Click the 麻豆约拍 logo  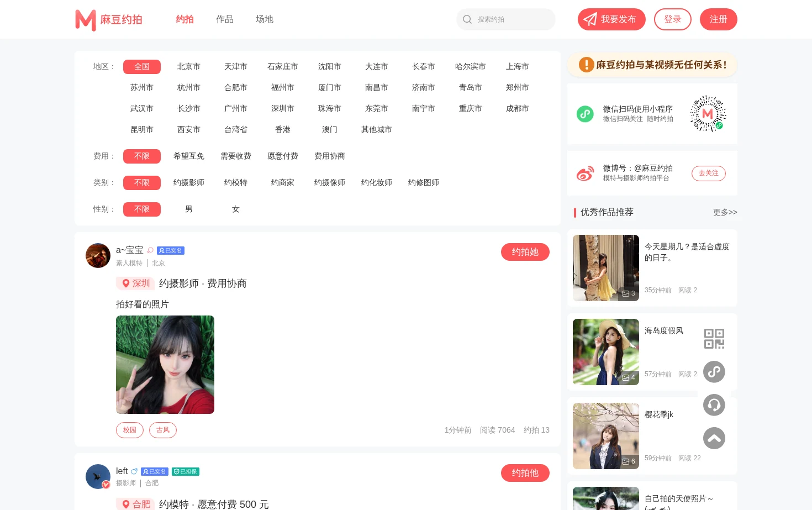[109, 20]
